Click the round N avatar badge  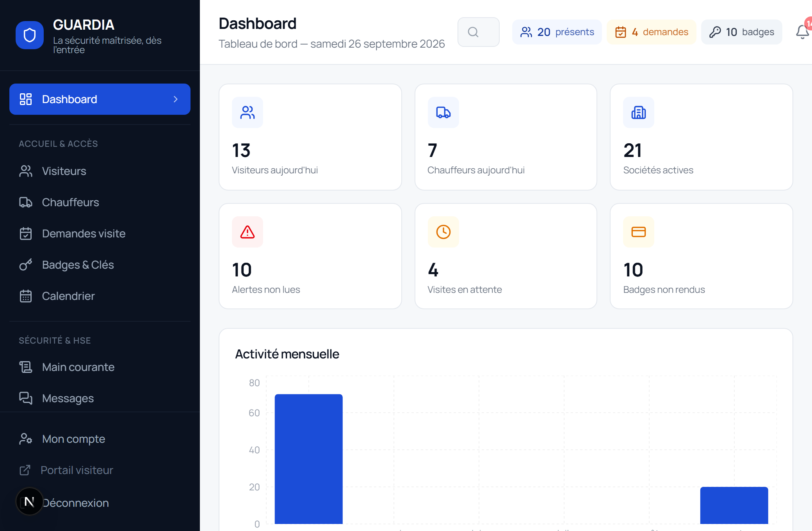pyautogui.click(x=29, y=501)
